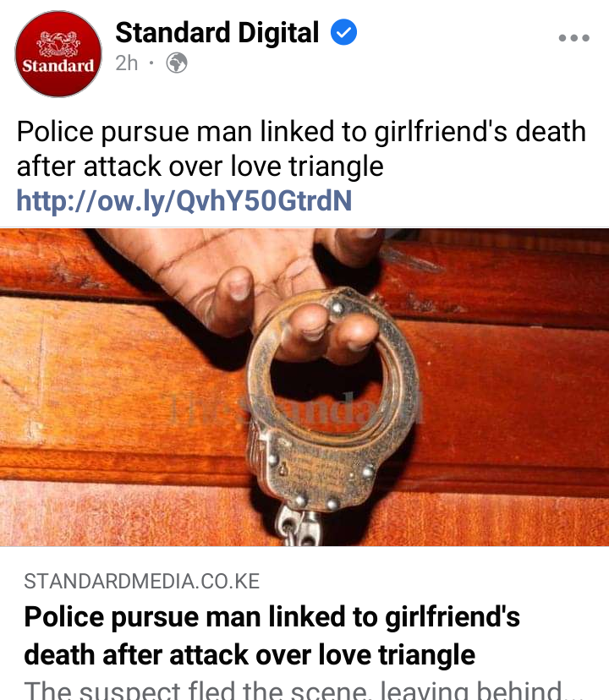
Task: Tap 'after attack over love triangle' caption line
Action: 200,166
